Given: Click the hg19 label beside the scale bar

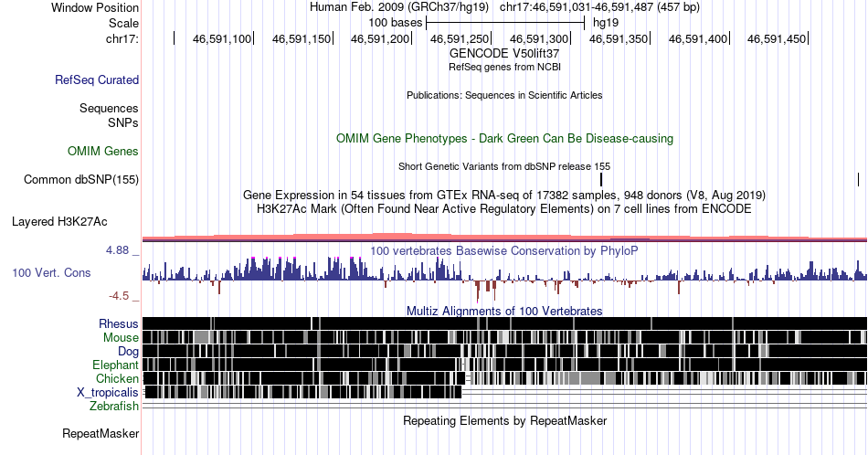Looking at the screenshot, I should 606,23.
